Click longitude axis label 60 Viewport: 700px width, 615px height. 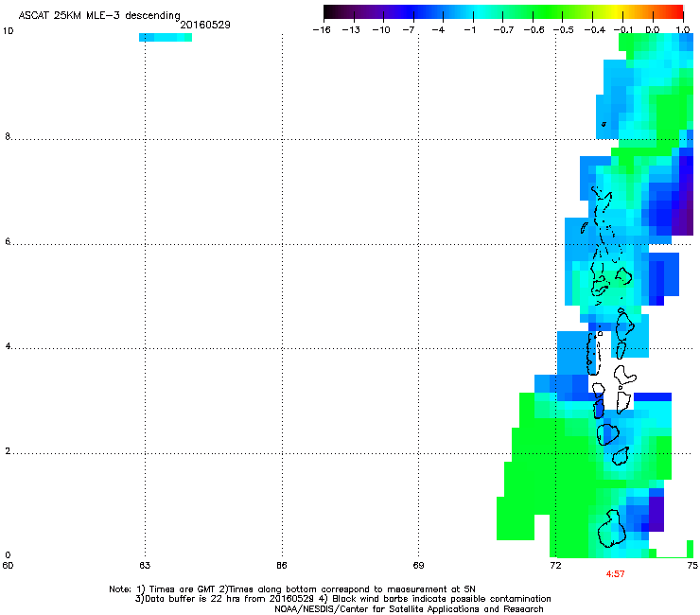tap(8, 566)
